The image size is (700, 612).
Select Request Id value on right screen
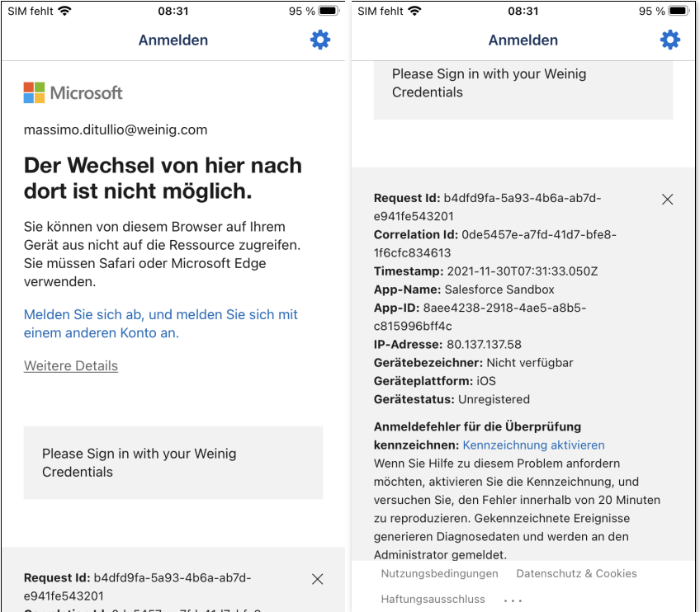tap(488, 207)
